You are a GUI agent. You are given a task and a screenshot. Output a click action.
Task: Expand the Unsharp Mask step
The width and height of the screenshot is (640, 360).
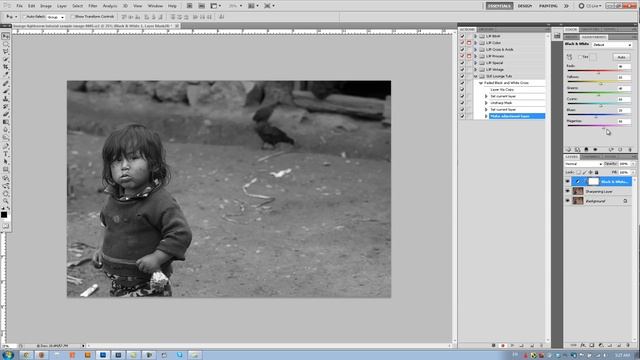(x=486, y=103)
